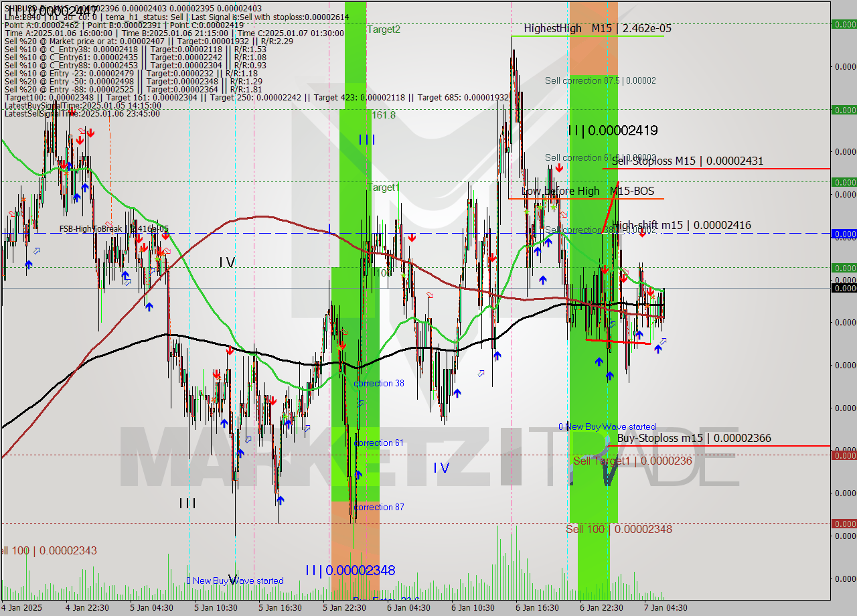Click the Buy-Stoploss m15 | 0.00002366 label
Screen dimensions: 857x616
(x=694, y=438)
